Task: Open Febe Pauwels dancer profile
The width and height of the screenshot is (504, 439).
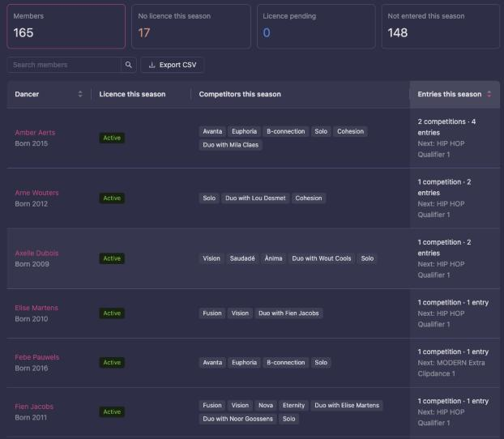Action: pyautogui.click(x=37, y=357)
